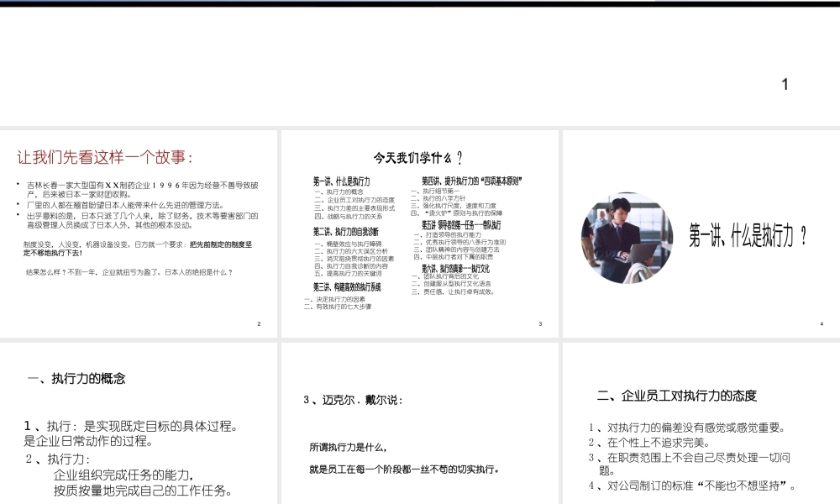Click the large title 第一讲、什么是执行力？
Screen dimensions: 840x504
coord(748,236)
